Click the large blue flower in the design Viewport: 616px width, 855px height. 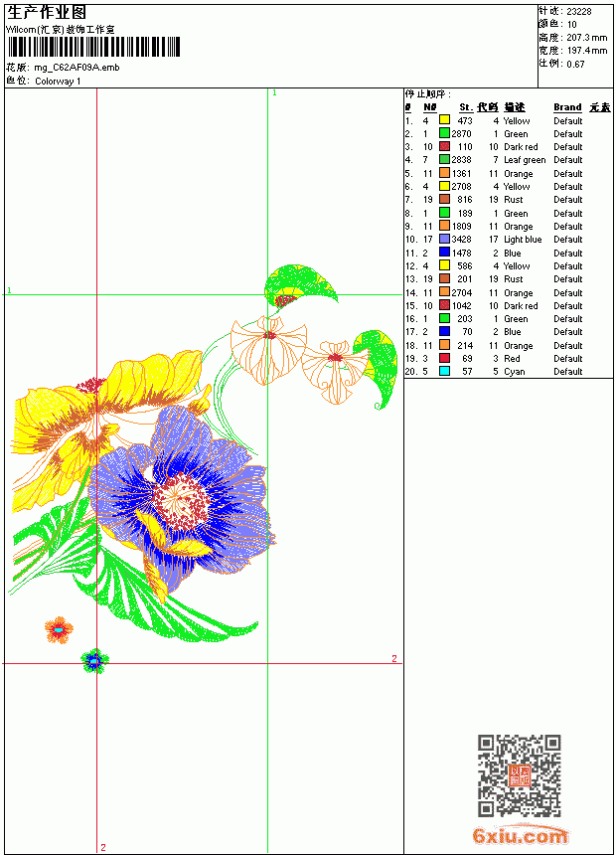tap(183, 499)
